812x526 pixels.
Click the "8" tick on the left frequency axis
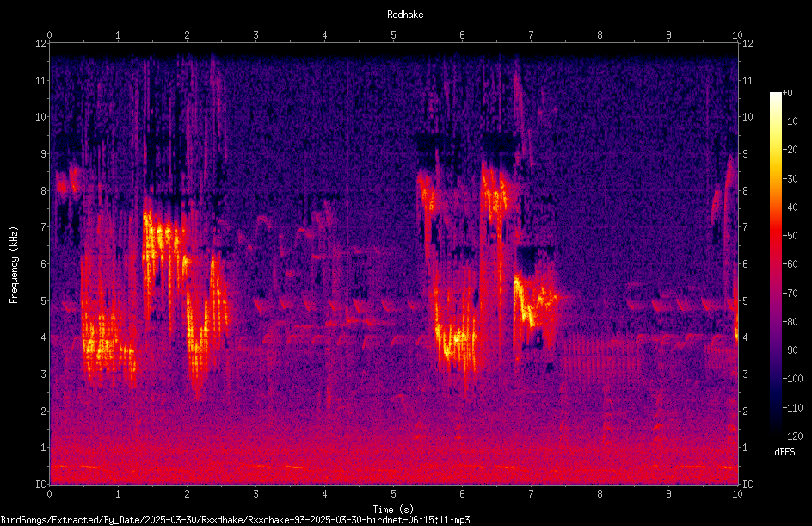[x=44, y=191]
